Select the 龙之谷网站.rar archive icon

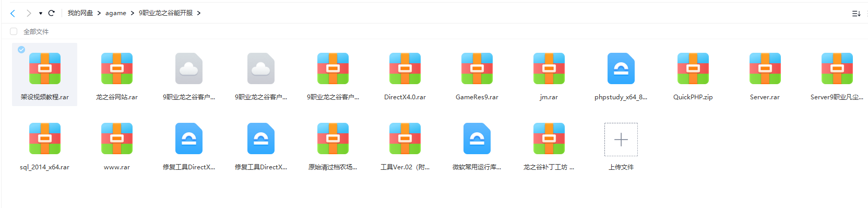117,68
